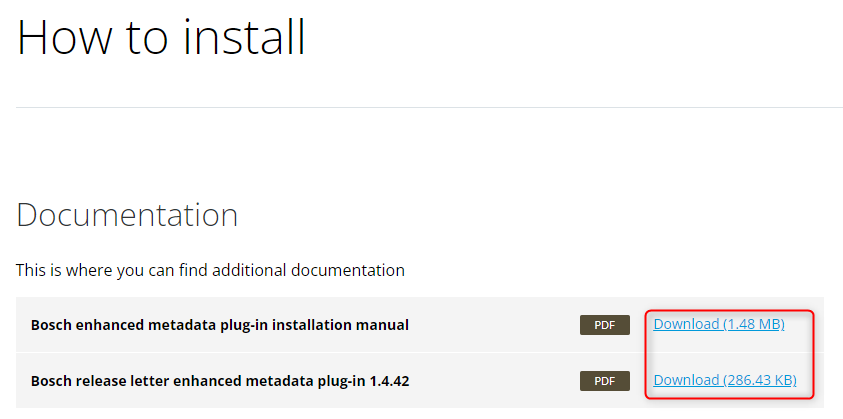Click the Download (286.43 KB) link

724,380
